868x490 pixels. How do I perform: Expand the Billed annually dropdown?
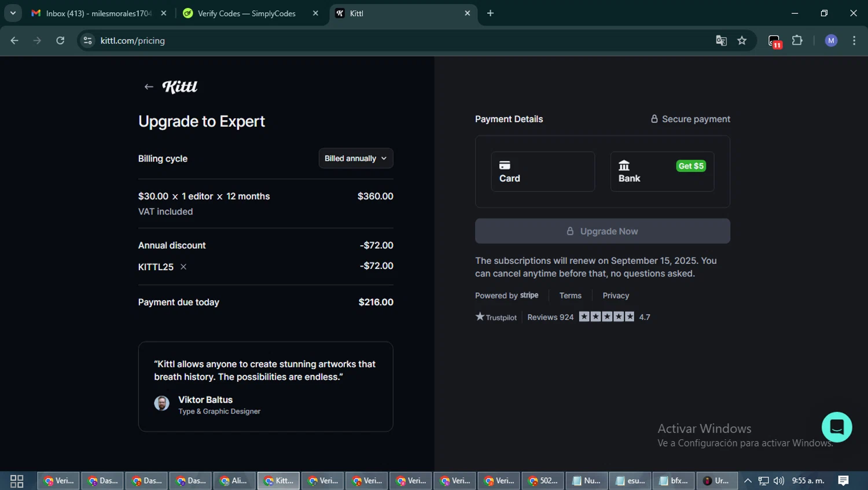355,159
